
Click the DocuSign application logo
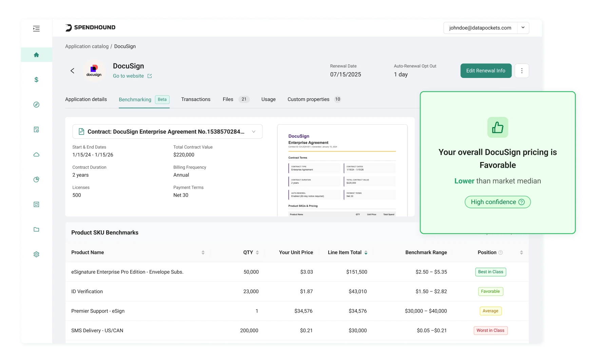(x=94, y=70)
